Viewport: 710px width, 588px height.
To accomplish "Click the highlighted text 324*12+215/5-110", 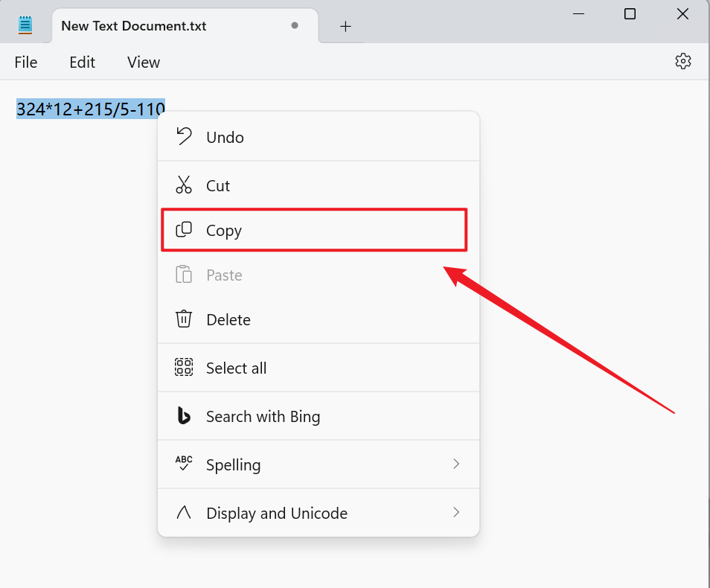I will click(89, 109).
